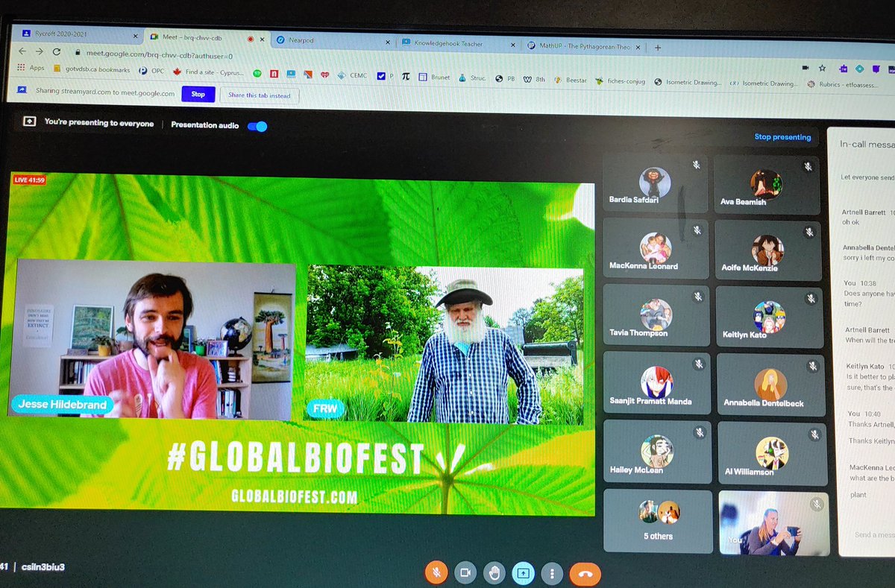Select Bardia Safdari's participant tile
The width and height of the screenshot is (895, 588).
(654, 183)
